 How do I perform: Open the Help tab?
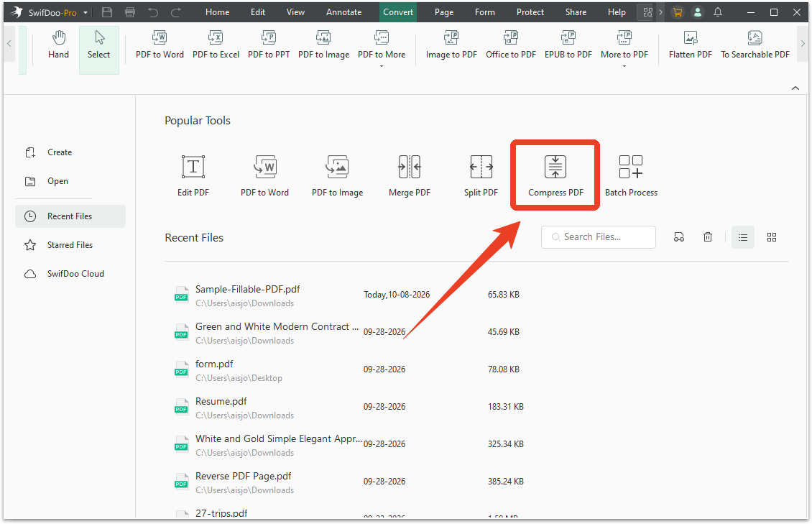coord(617,12)
